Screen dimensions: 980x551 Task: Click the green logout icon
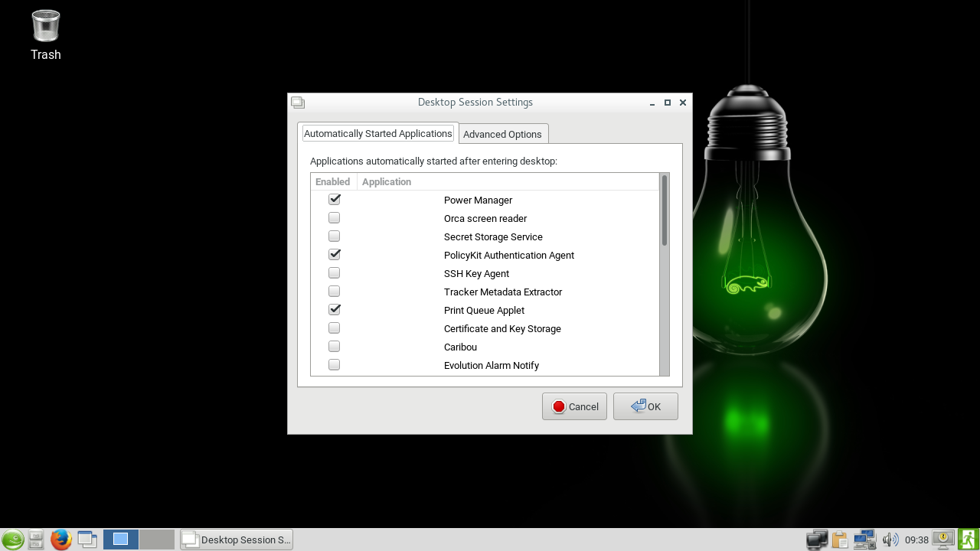(968, 540)
